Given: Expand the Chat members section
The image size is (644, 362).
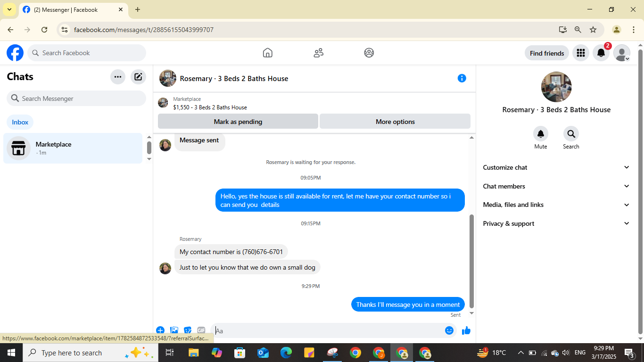Looking at the screenshot, I should pyautogui.click(x=556, y=186).
